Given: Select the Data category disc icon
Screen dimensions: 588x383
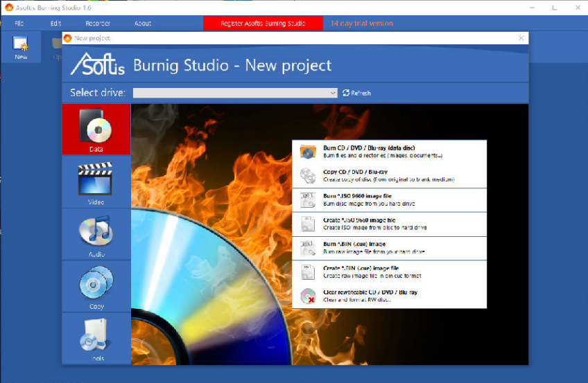Looking at the screenshot, I should (96, 126).
